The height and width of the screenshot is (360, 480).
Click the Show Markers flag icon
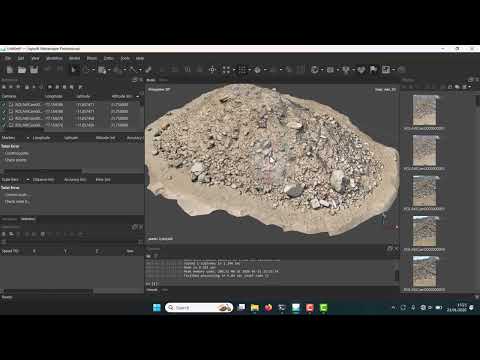tap(373, 69)
